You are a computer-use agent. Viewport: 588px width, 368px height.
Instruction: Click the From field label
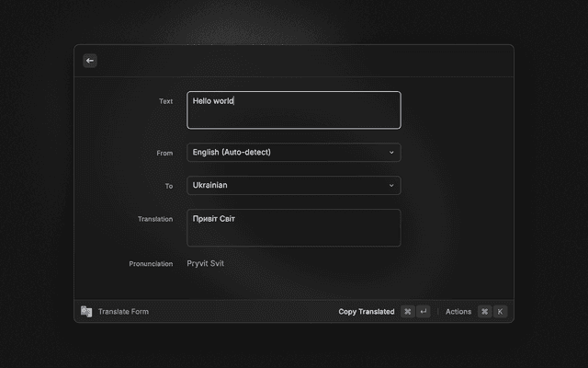(x=164, y=153)
